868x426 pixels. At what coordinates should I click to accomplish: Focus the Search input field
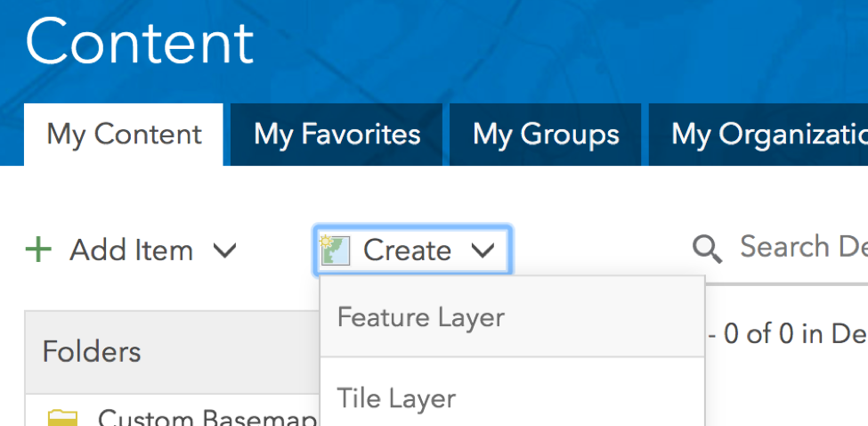[803, 247]
